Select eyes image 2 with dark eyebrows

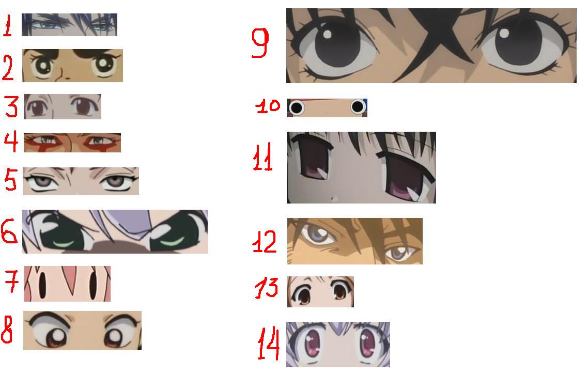pos(72,65)
